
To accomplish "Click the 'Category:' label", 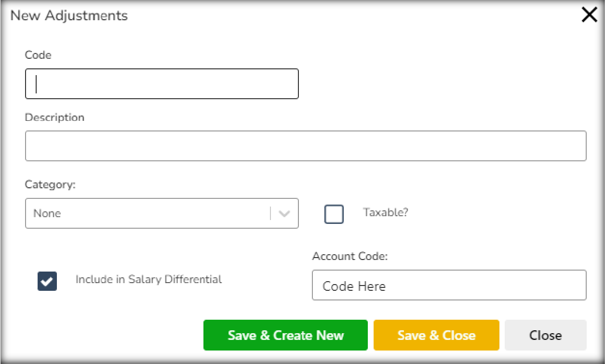I will (51, 185).
